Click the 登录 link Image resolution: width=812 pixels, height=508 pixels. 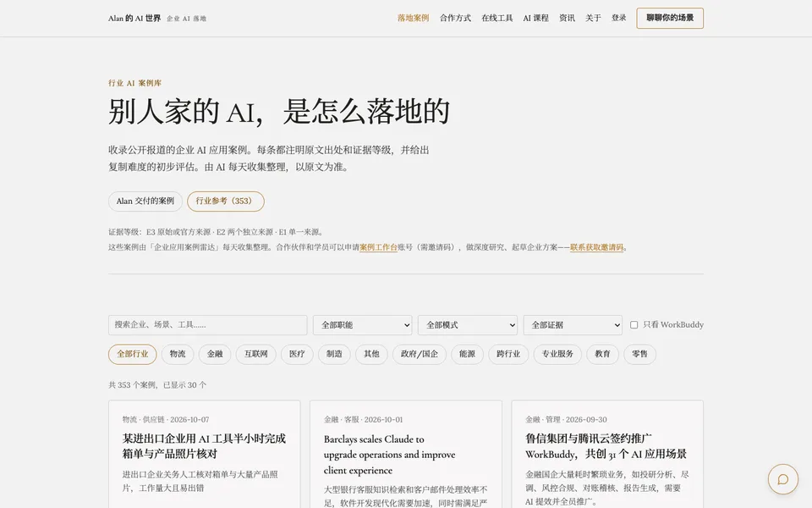click(619, 18)
